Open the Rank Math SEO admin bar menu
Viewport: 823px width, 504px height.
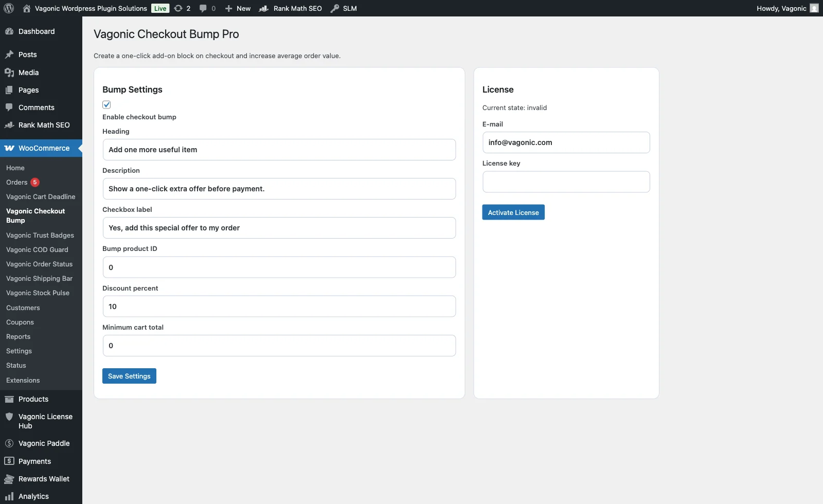tap(291, 8)
